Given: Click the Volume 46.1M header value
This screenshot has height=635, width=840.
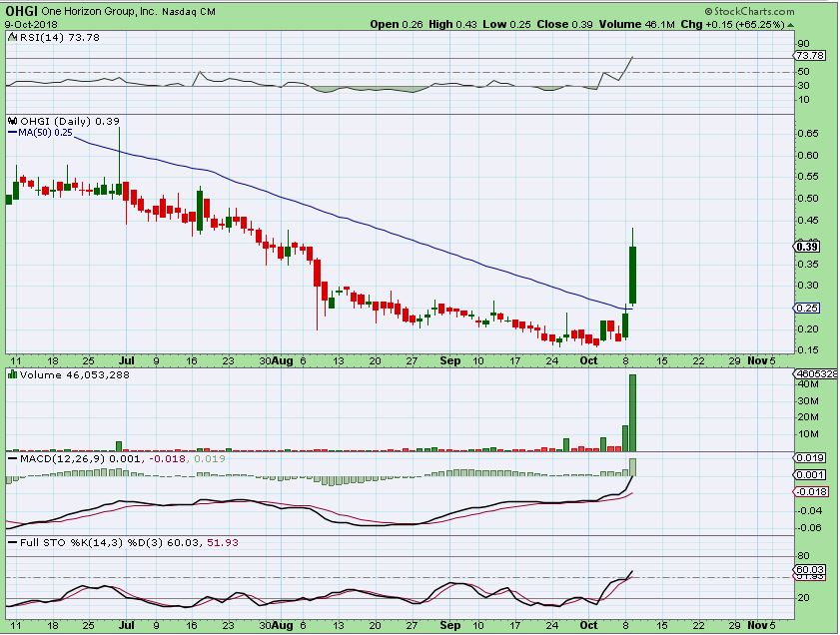Looking at the screenshot, I should click(x=636, y=25).
